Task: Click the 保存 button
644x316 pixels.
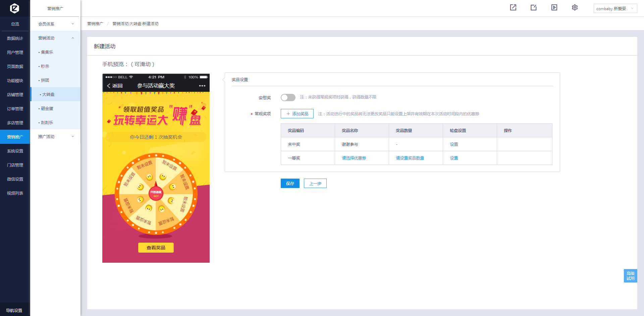Action: [290, 183]
